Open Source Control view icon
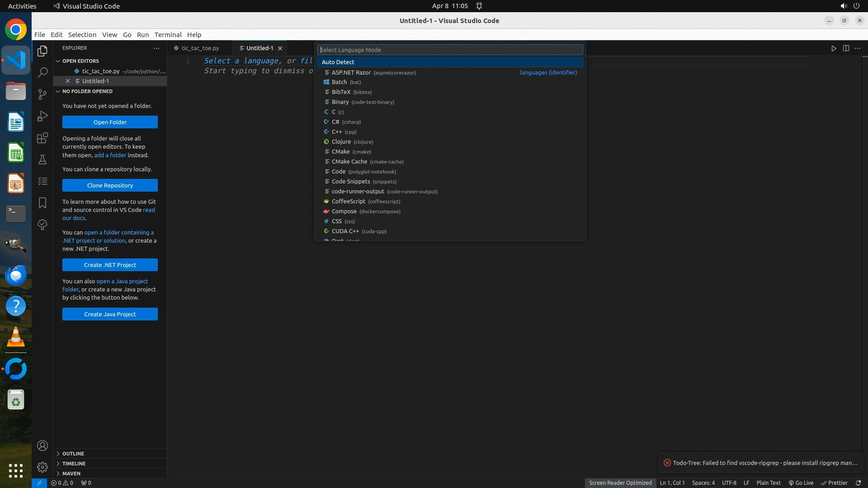Screen dimensions: 868x488 pyautogui.click(x=42, y=94)
